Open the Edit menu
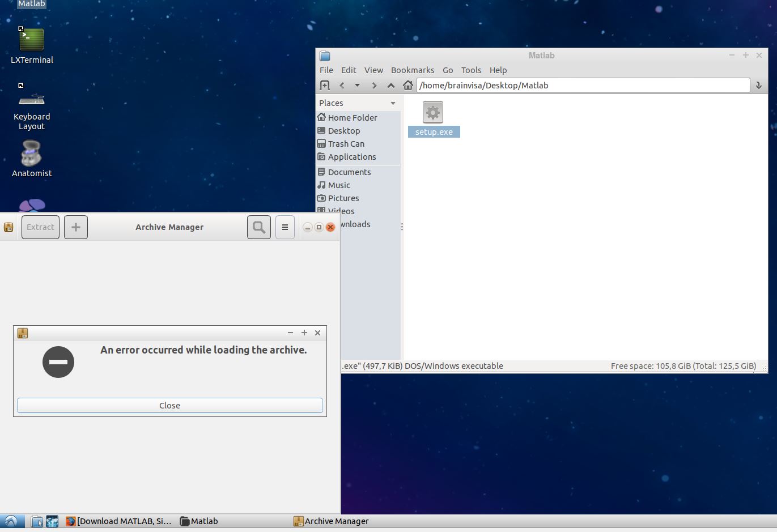Screen dimensions: 777x532 tap(349, 70)
